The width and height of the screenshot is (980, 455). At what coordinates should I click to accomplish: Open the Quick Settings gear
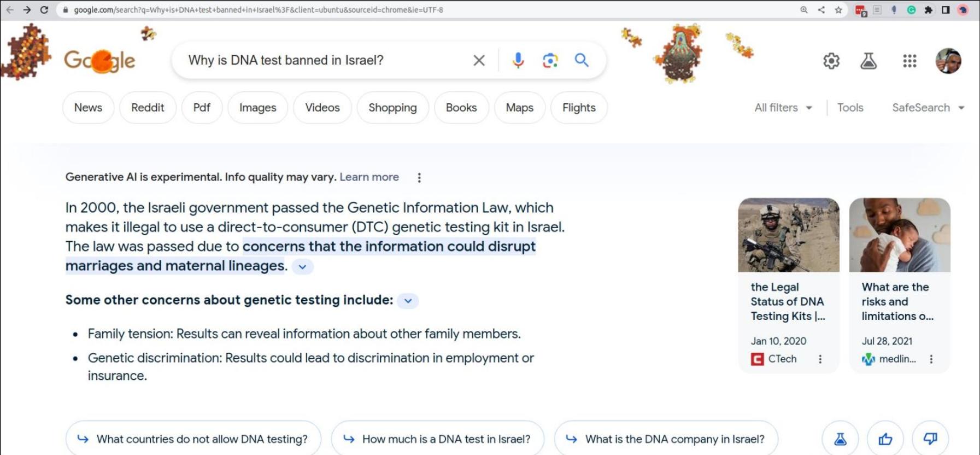click(x=831, y=61)
